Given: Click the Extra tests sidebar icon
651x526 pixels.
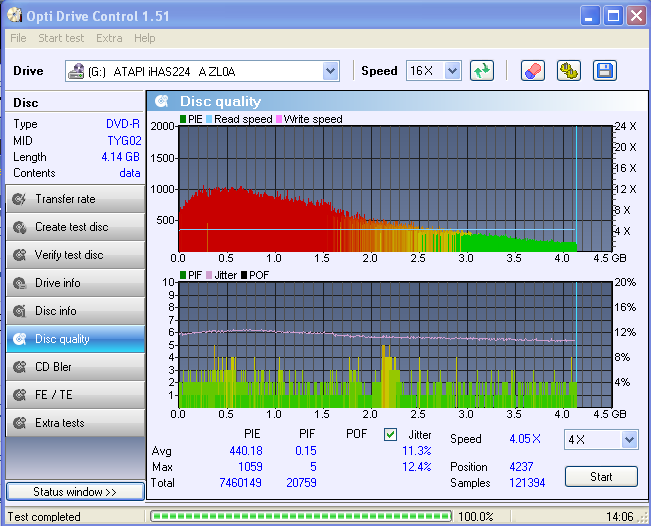Looking at the screenshot, I should [x=19, y=423].
